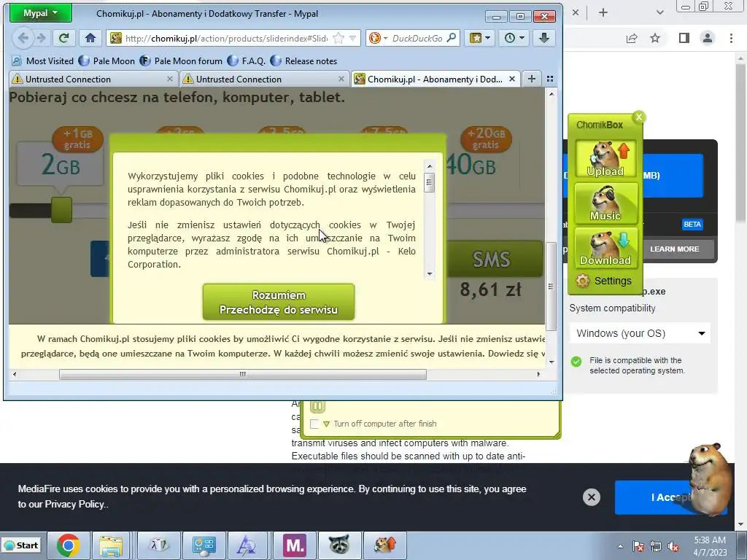
Task: Open the bookmarks menu button in Mypal
Action: 480,38
